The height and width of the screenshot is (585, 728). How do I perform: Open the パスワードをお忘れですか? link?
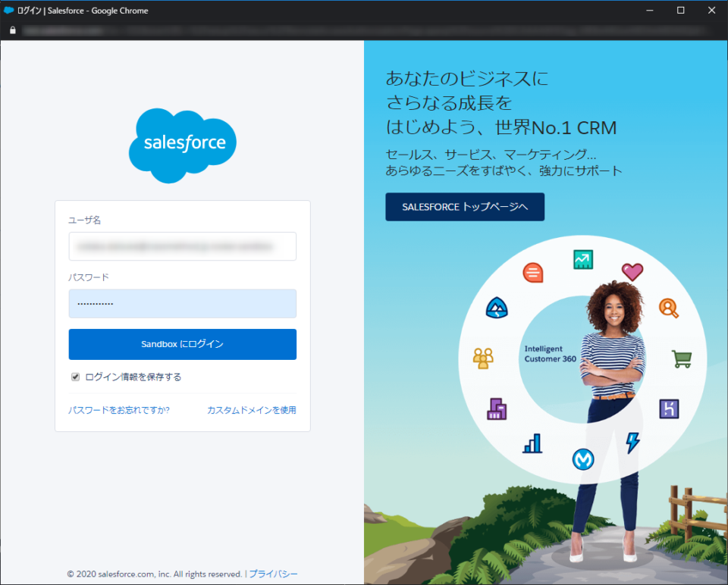(119, 410)
